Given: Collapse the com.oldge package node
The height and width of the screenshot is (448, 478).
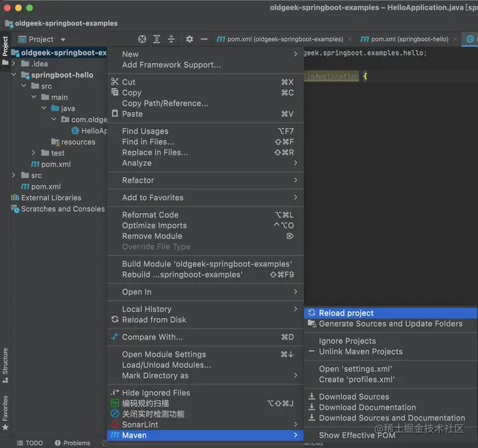Looking at the screenshot, I should (x=54, y=119).
